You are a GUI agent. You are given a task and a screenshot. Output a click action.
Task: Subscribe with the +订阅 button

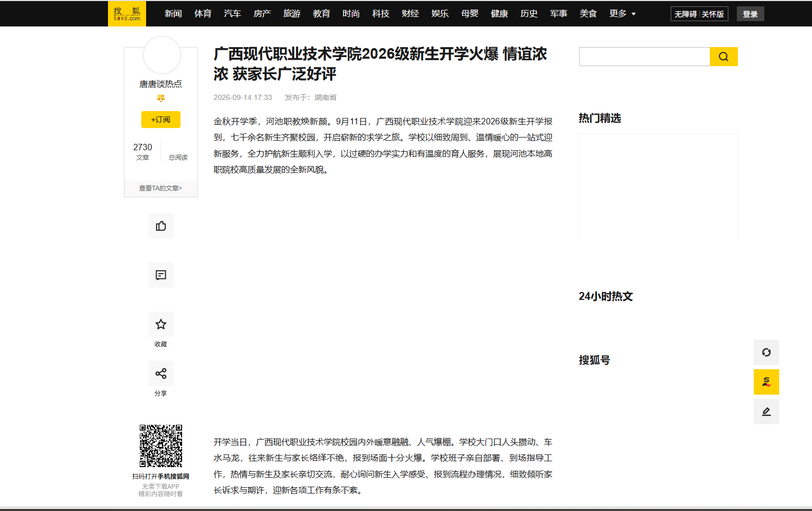tap(161, 120)
